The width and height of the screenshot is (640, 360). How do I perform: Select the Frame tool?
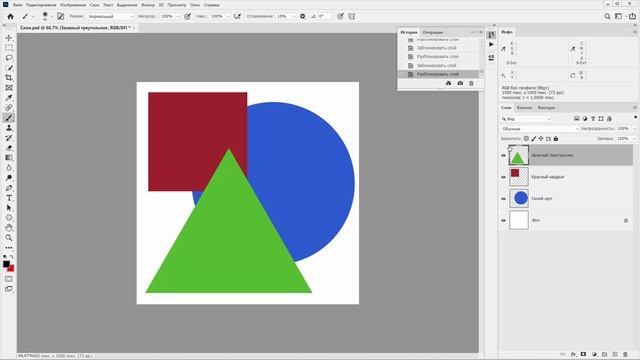(x=9, y=88)
